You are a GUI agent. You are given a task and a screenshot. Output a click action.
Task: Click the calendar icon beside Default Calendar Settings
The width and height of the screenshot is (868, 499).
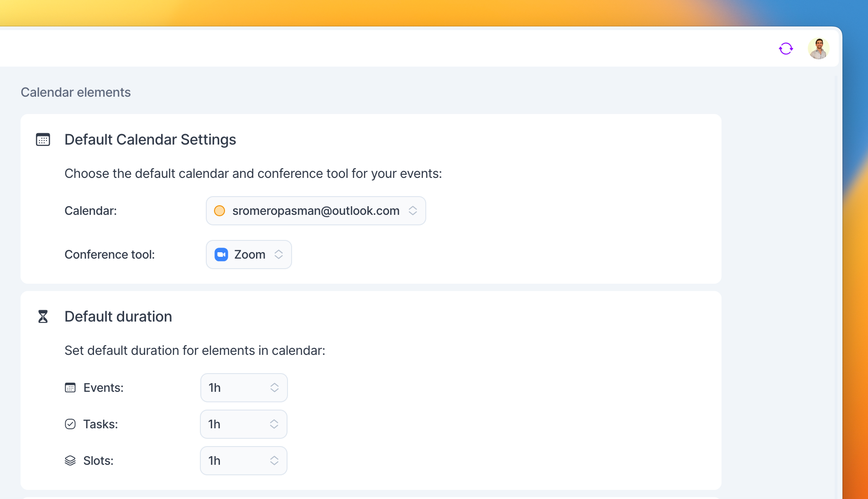tap(43, 140)
